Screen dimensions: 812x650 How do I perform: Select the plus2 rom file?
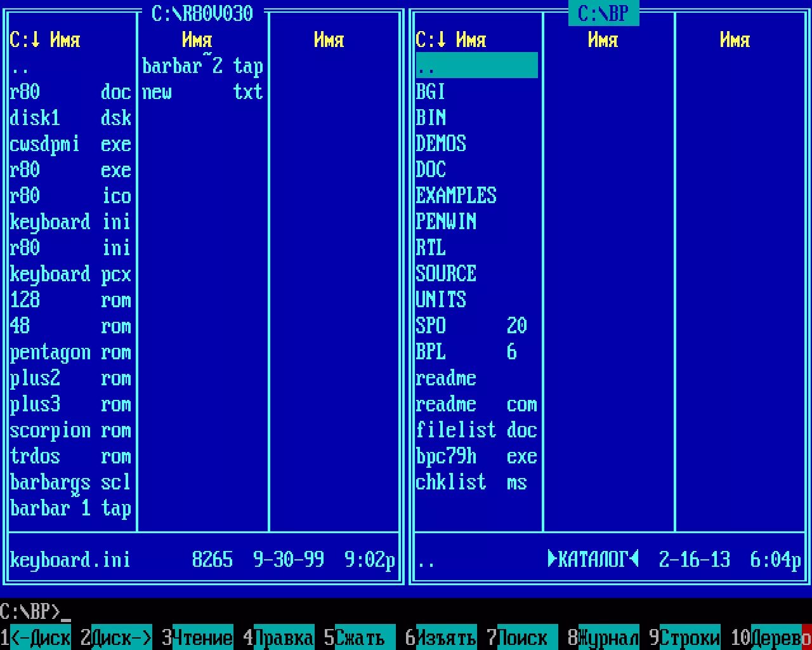pyautogui.click(x=71, y=378)
